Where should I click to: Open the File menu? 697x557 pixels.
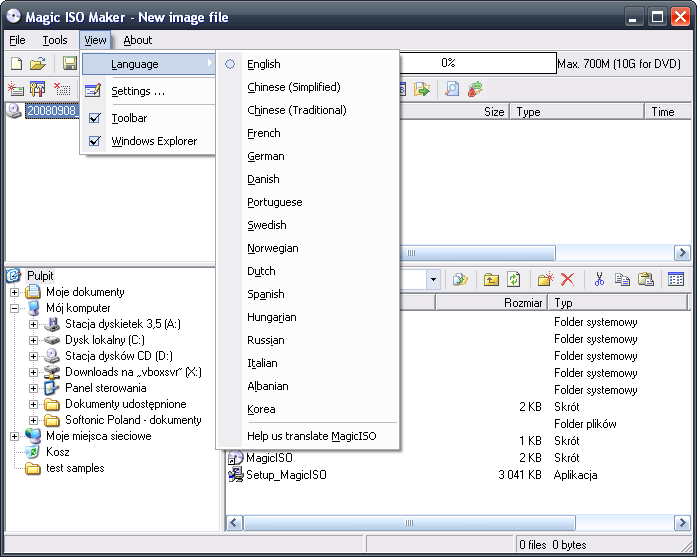click(x=17, y=40)
